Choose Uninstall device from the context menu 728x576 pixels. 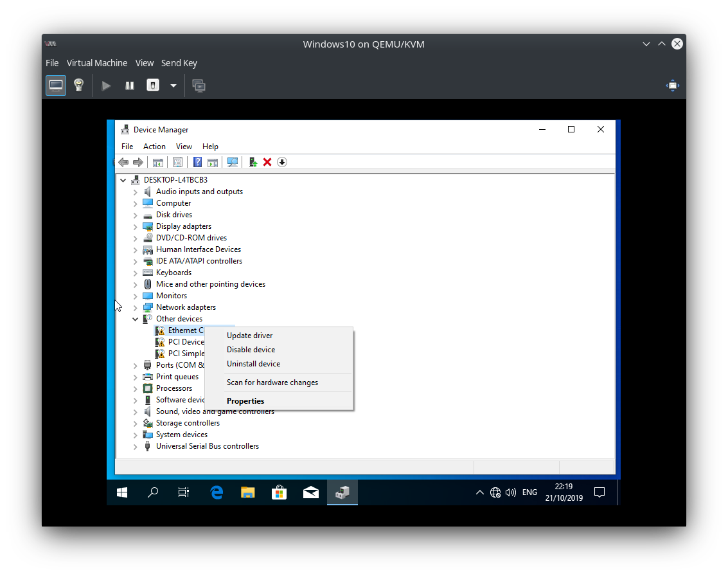pos(279,364)
